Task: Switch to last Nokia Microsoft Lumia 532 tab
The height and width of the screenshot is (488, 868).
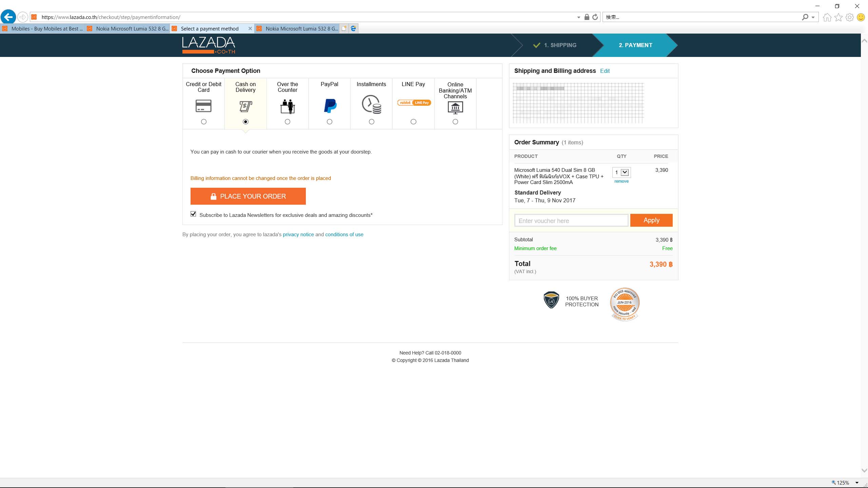Action: tap(297, 28)
